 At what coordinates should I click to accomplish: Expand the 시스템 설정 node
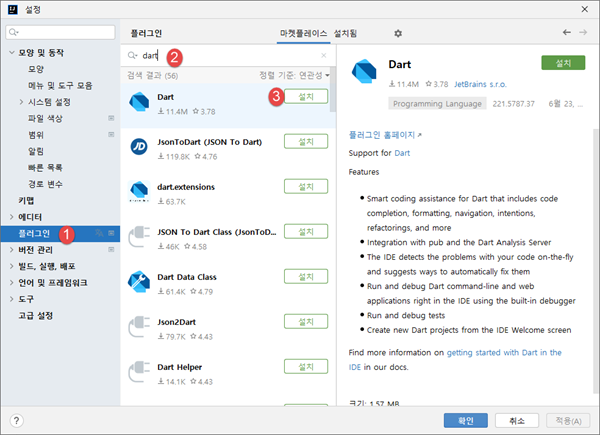click(x=21, y=102)
